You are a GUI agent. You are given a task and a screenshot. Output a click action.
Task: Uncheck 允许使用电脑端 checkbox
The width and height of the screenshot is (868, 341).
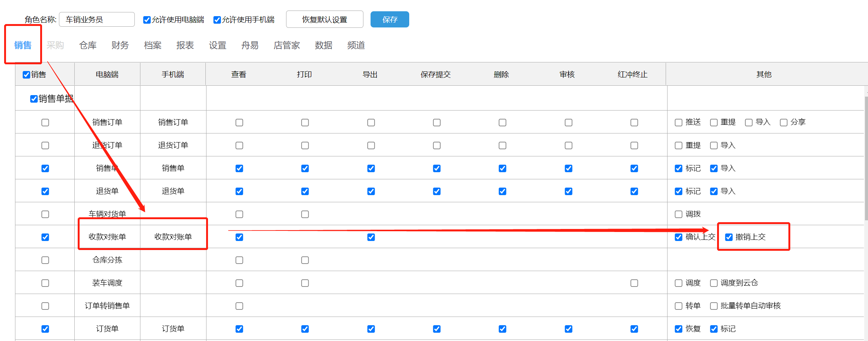click(147, 20)
